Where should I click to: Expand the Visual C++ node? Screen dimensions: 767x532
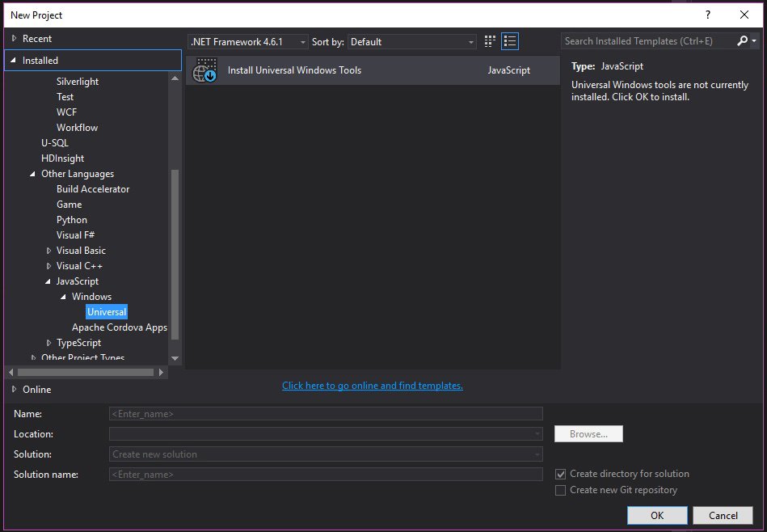tap(48, 266)
